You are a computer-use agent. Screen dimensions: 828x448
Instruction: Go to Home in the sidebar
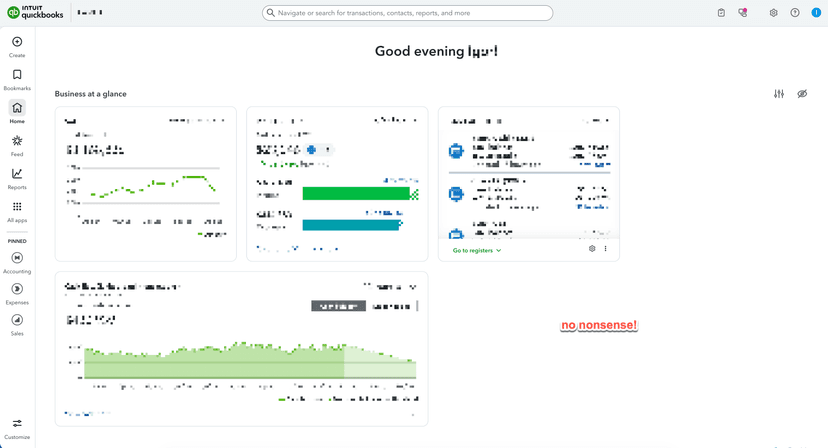[x=17, y=113]
